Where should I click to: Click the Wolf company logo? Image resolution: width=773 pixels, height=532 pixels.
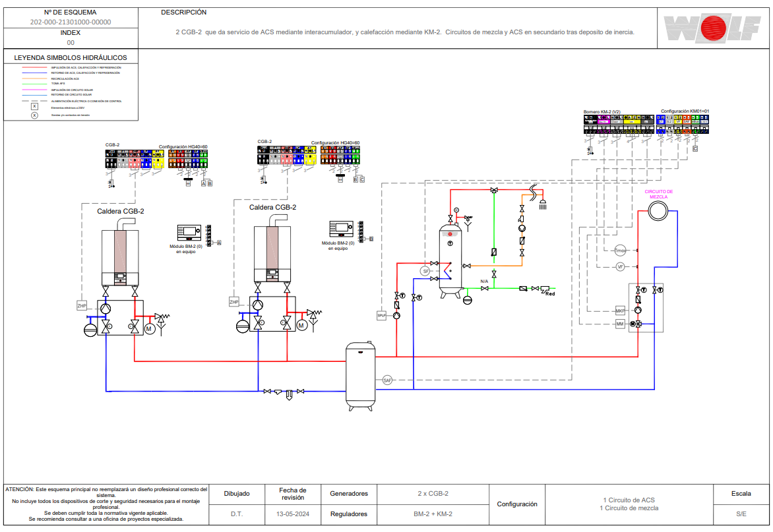712,28
